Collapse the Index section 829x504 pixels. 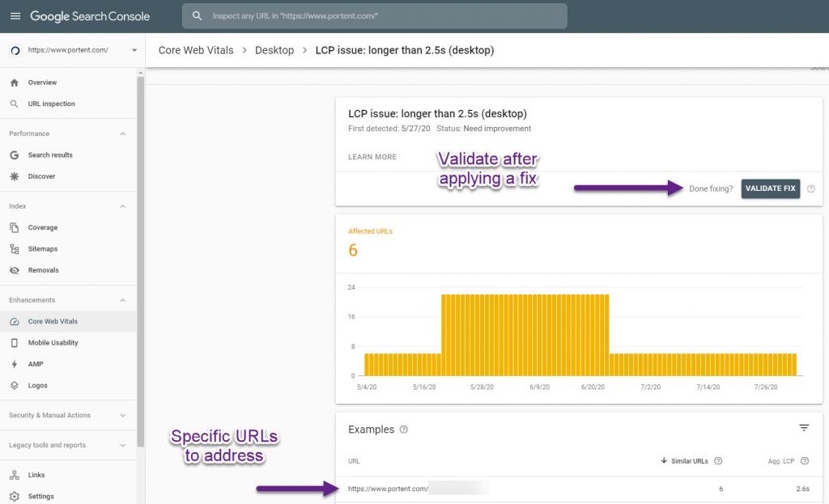123,206
